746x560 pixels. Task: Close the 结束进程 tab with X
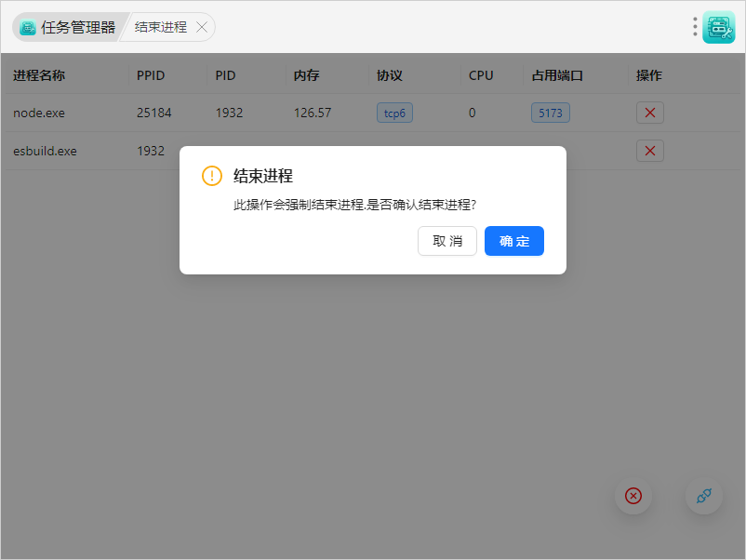coord(202,27)
